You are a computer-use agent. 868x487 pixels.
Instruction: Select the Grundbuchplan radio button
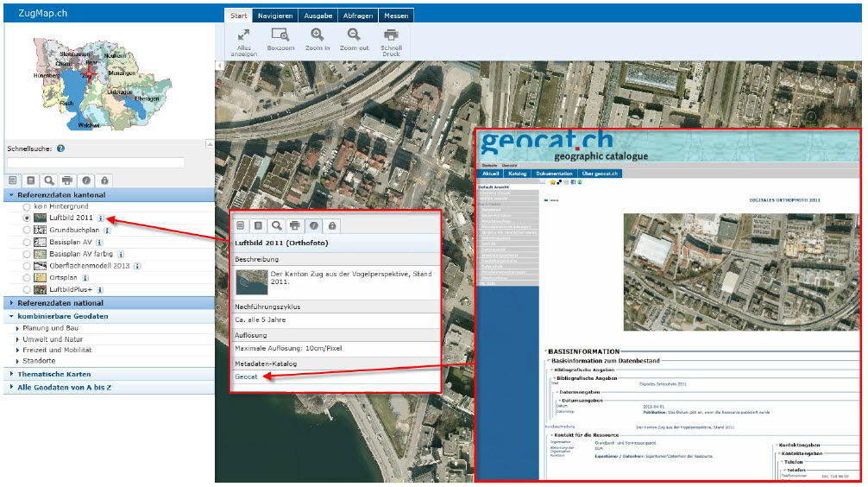[27, 231]
